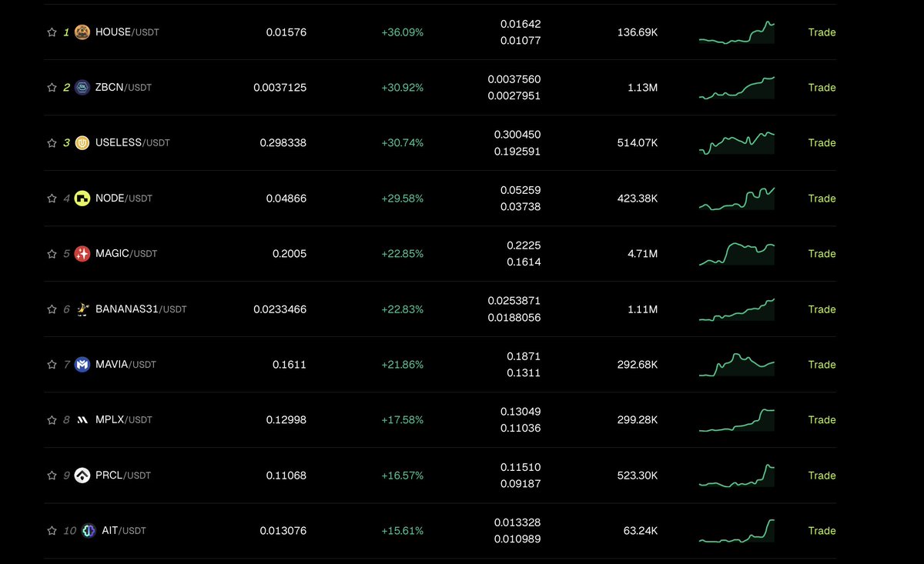Click the white PRCL coin logo

point(82,476)
